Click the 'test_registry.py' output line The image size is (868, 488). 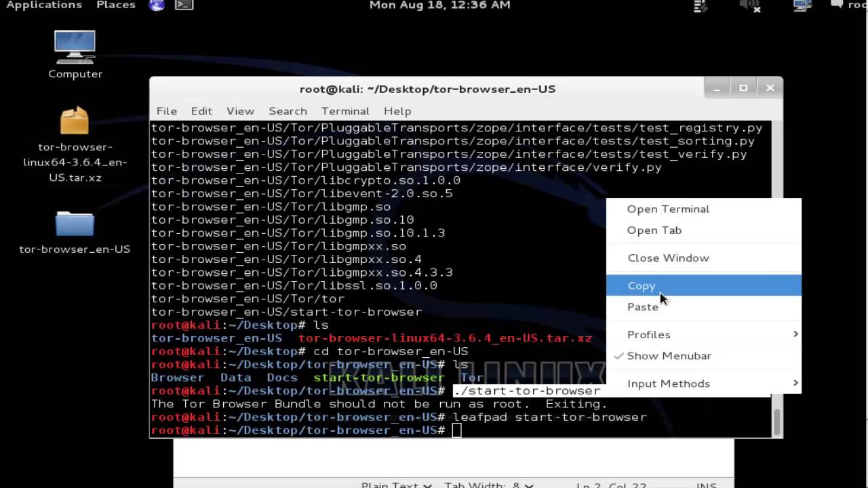456,128
